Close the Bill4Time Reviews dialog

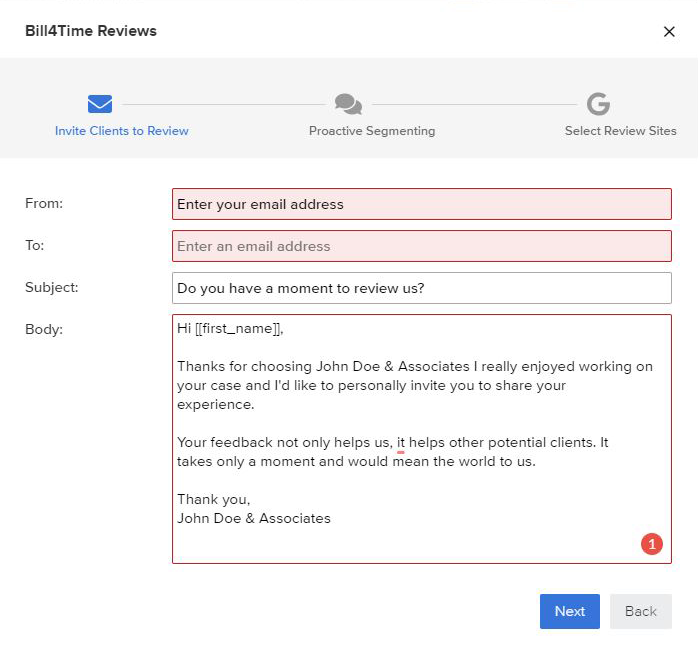coord(669,32)
